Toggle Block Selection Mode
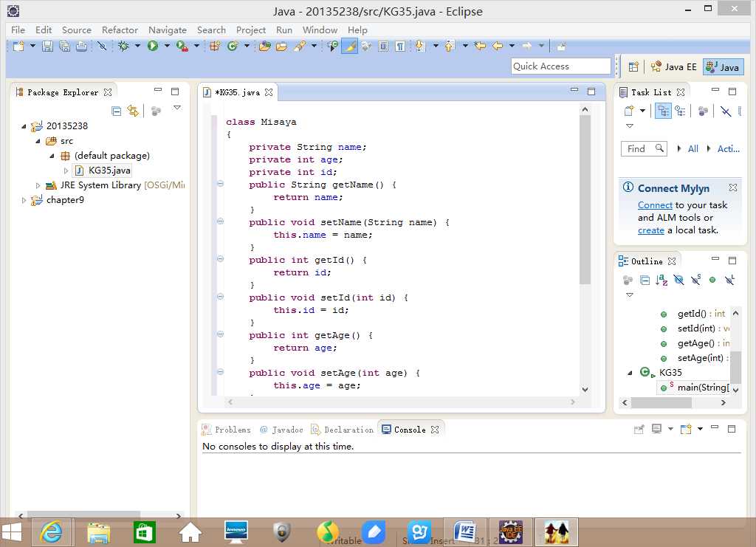756x547 pixels. pyautogui.click(x=383, y=47)
